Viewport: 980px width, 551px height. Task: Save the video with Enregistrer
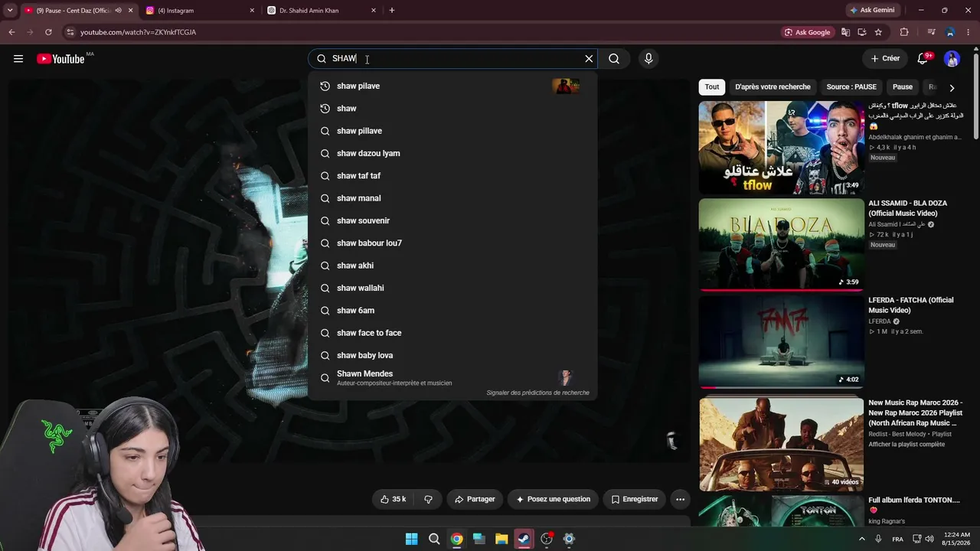[634, 499]
